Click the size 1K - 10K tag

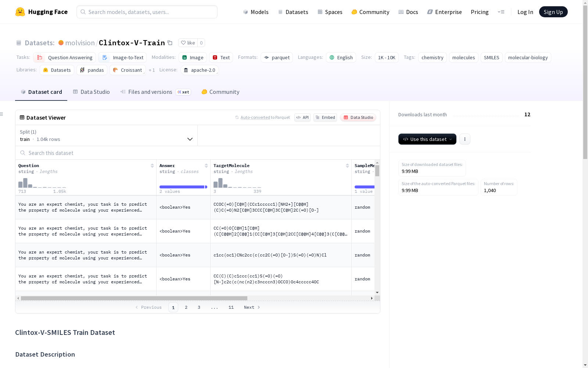pos(387,57)
